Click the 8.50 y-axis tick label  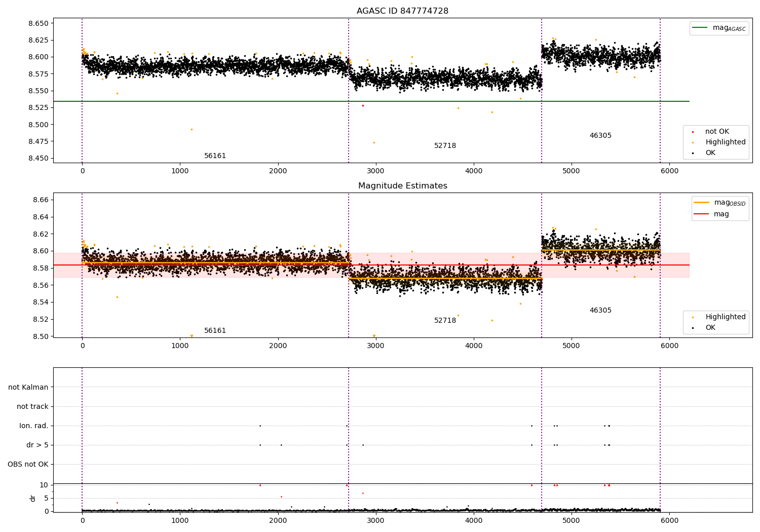pos(41,336)
